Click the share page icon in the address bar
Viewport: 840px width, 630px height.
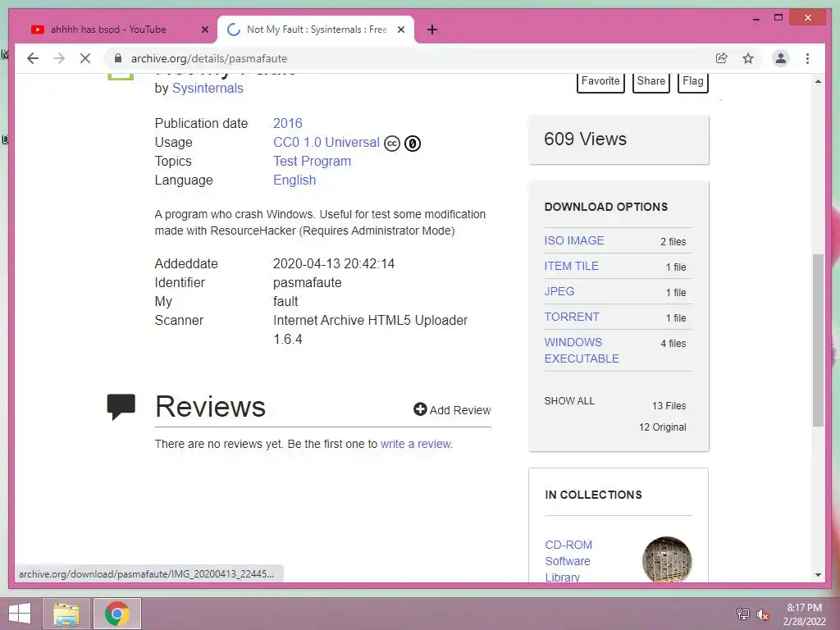pyautogui.click(x=722, y=58)
